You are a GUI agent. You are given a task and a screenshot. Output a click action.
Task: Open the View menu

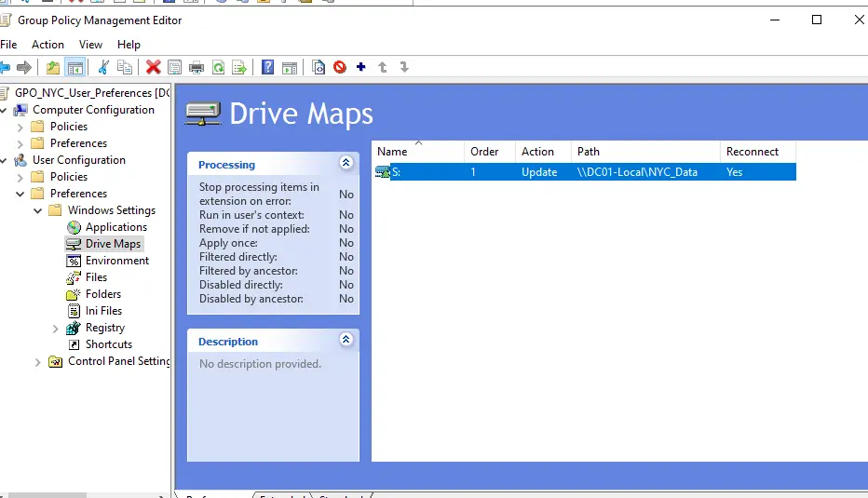pyautogui.click(x=90, y=45)
